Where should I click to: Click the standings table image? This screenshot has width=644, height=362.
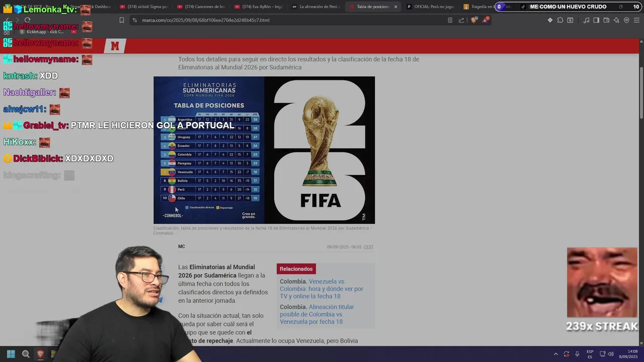point(209,150)
